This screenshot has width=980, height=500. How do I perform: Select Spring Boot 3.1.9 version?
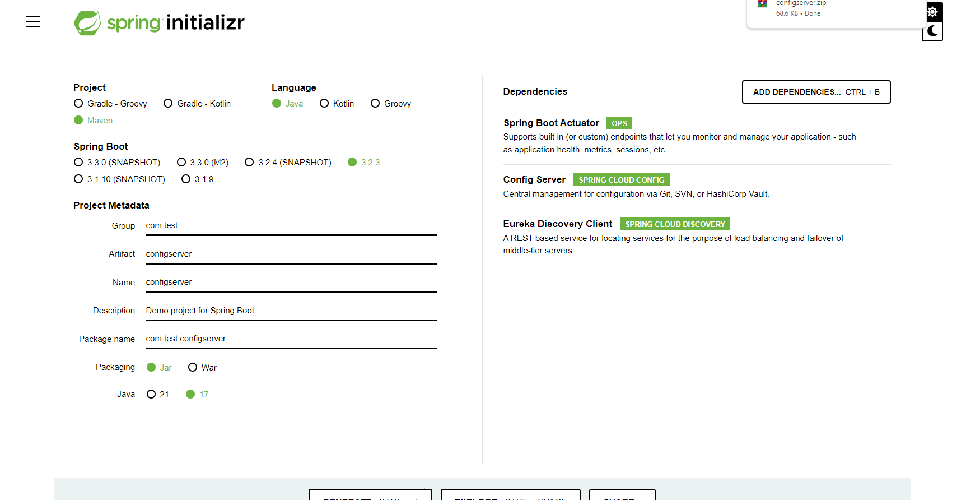tap(198, 179)
